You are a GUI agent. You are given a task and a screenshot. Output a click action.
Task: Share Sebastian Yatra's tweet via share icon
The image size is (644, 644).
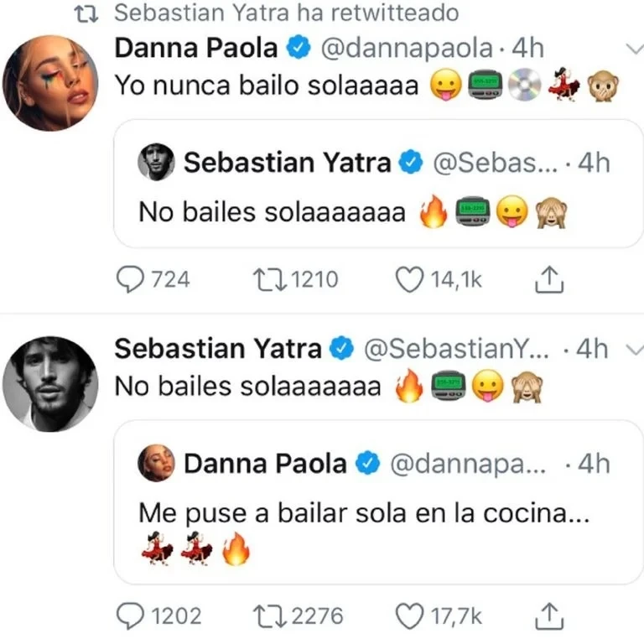coord(547,616)
